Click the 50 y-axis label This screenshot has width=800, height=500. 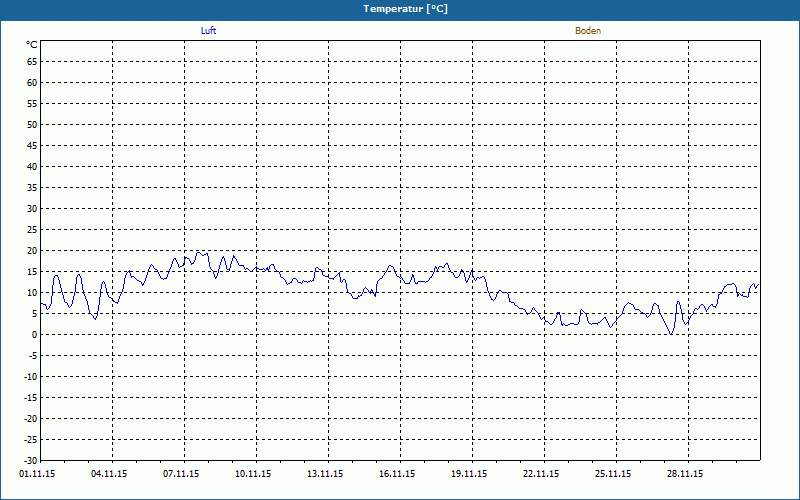[x=32, y=124]
